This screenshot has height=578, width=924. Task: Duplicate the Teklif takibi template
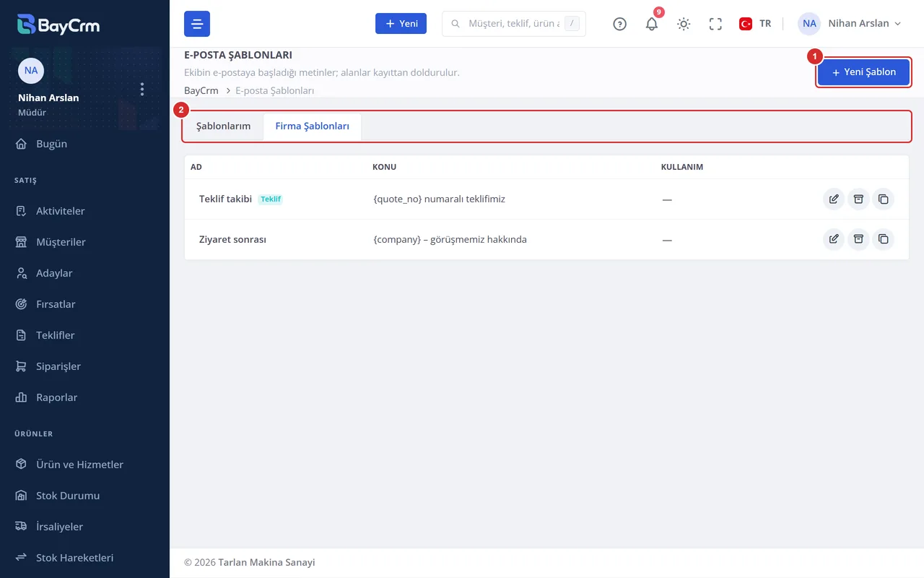click(883, 199)
